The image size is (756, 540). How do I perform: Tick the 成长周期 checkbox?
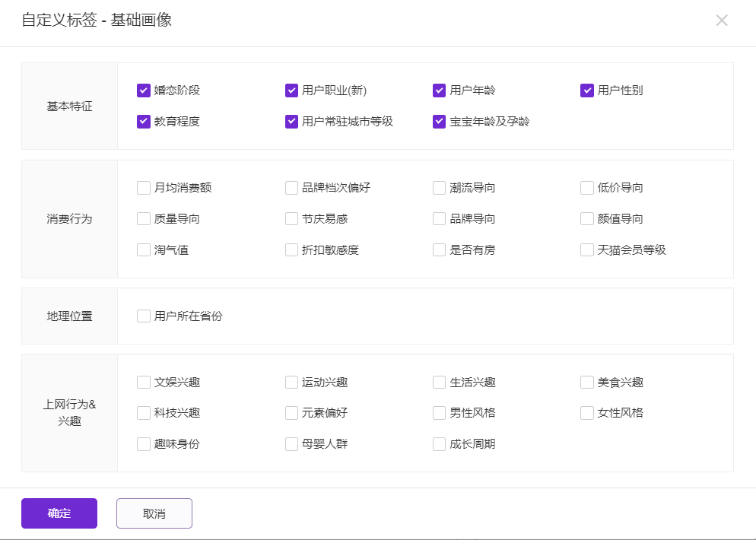(439, 444)
